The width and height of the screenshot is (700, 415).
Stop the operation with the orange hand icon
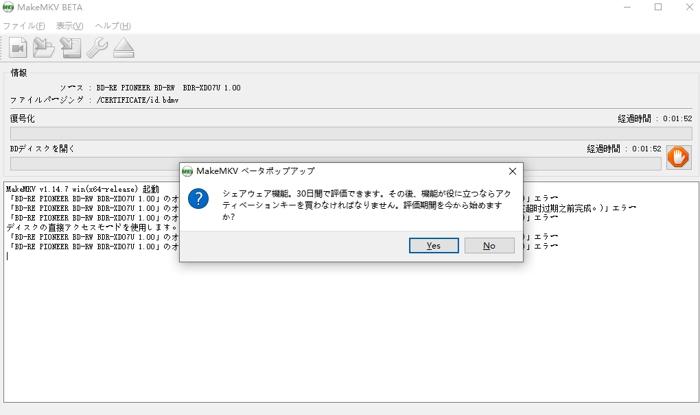point(679,157)
